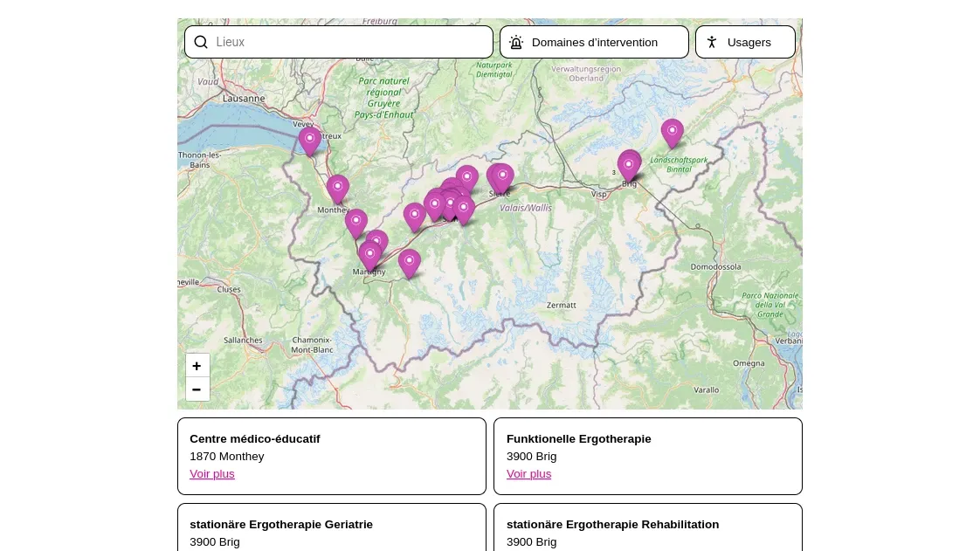The image size is (980, 551).
Task: Click the Lieux search field
Action: (x=349, y=42)
